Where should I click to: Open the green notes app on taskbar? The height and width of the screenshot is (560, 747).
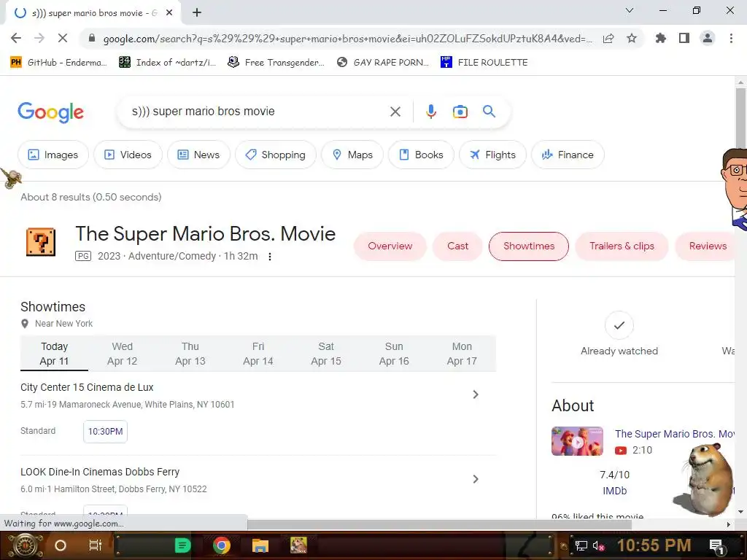182,545
